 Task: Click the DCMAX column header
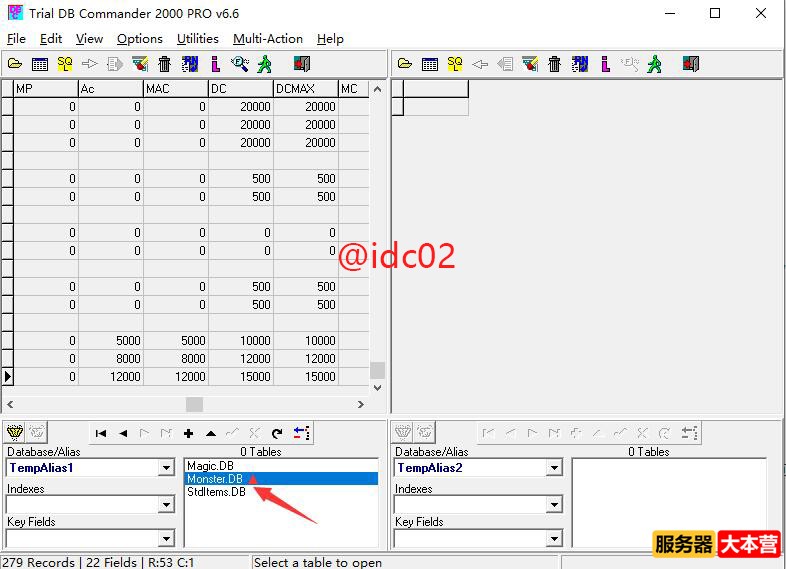[305, 89]
